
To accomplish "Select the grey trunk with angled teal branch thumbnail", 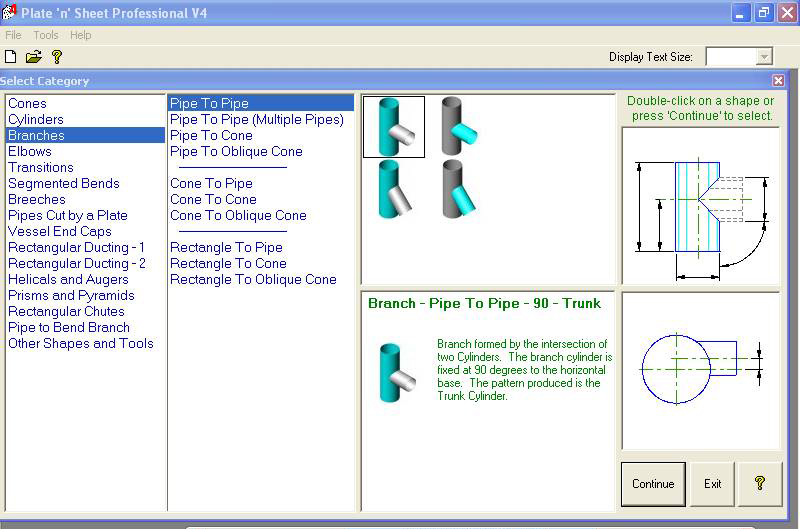I will 459,189.
